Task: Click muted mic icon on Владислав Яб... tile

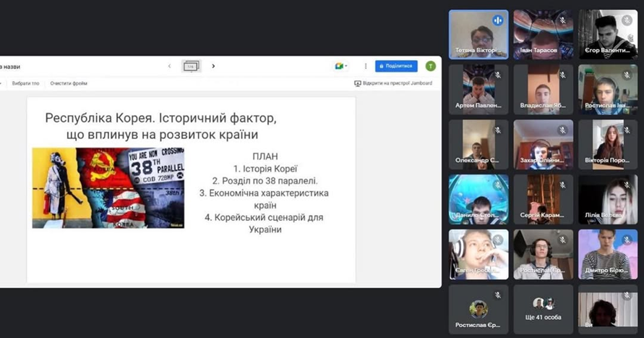Action: (562, 75)
